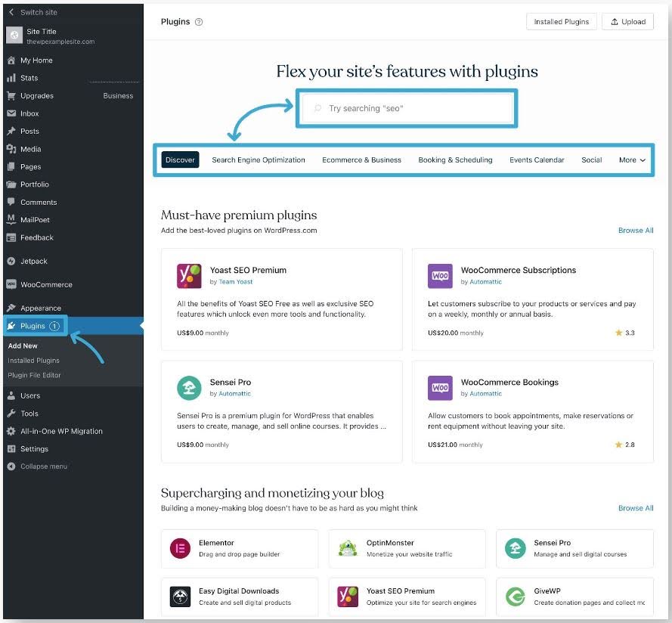This screenshot has width=672, height=623.
Task: Open Plugin File Editor in sidebar submenu
Action: tap(34, 375)
